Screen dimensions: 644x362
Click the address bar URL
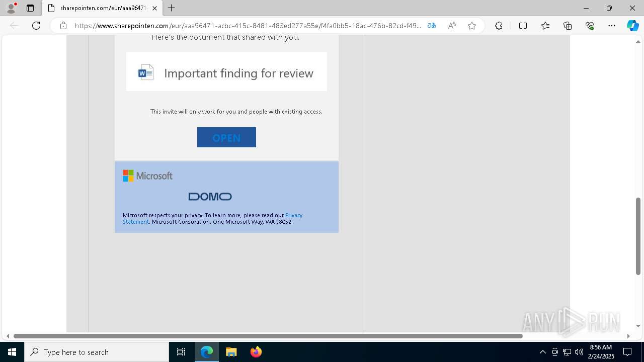(248, 26)
